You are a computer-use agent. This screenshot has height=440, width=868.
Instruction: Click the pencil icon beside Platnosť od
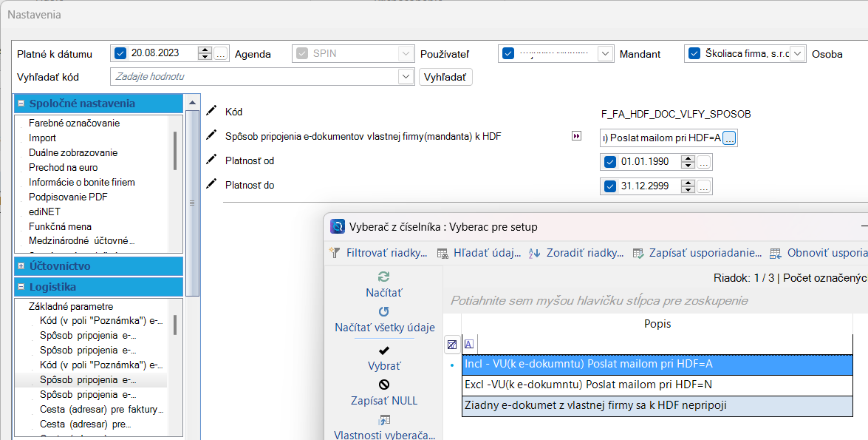[212, 160]
